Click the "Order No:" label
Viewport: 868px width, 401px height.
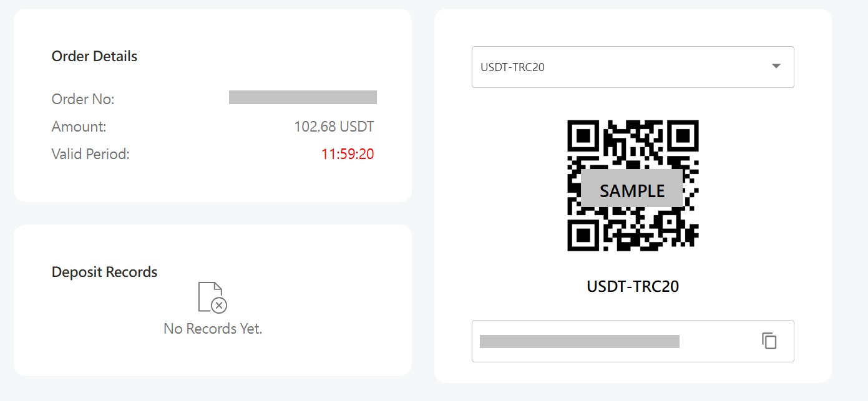coord(83,99)
